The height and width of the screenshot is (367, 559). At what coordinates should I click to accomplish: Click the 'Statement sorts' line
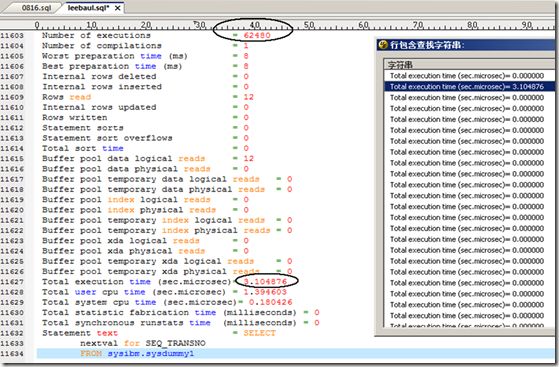click(x=83, y=128)
